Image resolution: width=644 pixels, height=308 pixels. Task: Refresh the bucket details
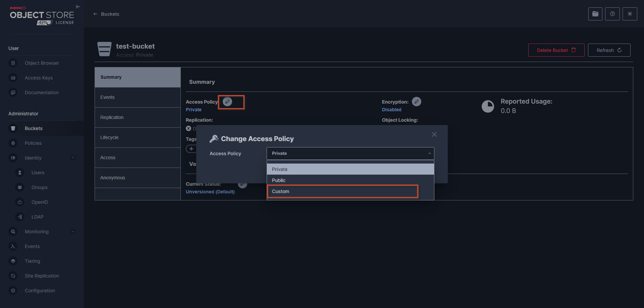pyautogui.click(x=609, y=50)
